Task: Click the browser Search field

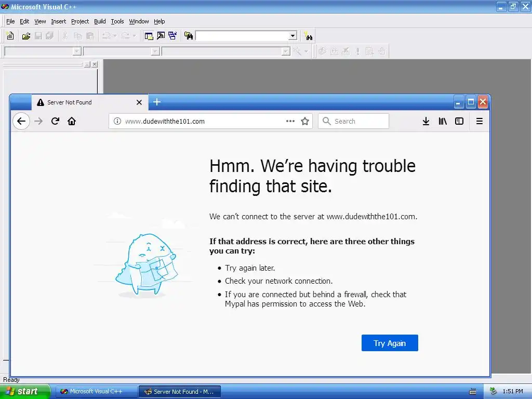Action: (353, 121)
